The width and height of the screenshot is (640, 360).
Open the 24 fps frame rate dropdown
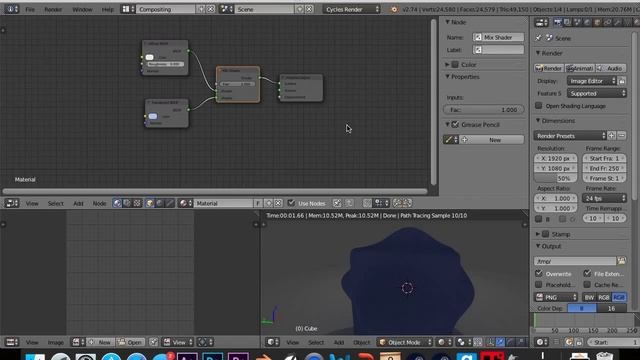[604, 198]
